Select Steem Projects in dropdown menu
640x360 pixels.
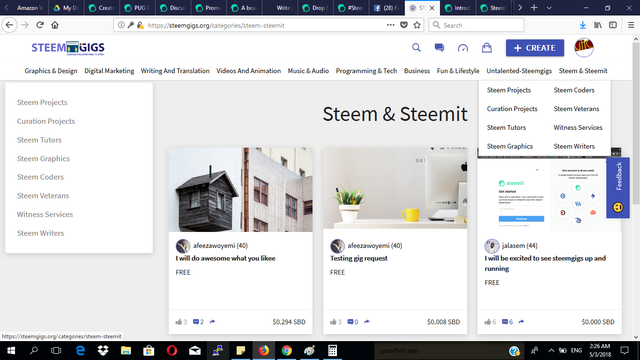point(509,90)
